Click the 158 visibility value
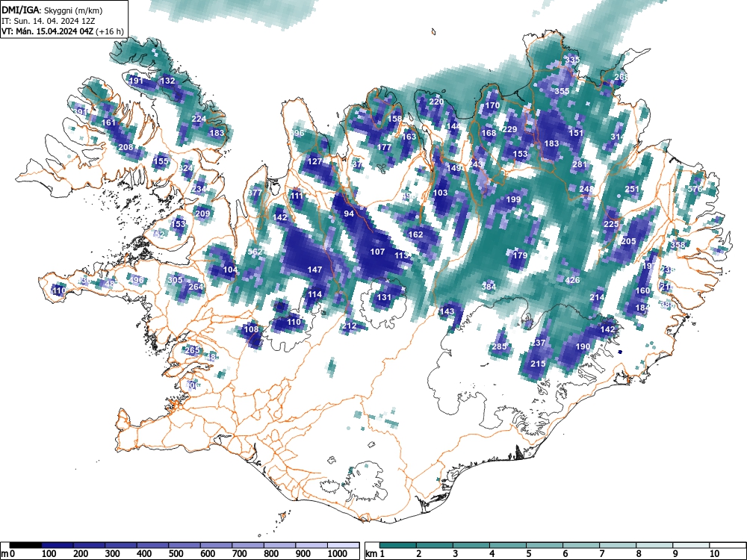This screenshot has width=747, height=560. pos(394,119)
